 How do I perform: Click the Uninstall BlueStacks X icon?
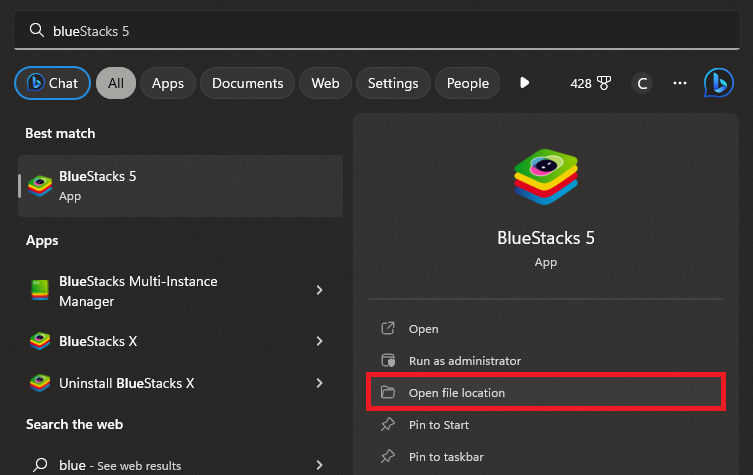pos(40,383)
